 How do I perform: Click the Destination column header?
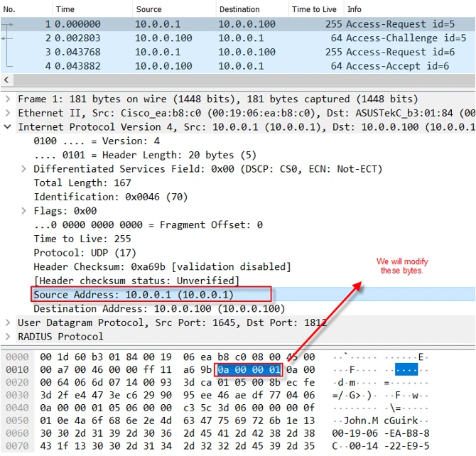[239, 9]
